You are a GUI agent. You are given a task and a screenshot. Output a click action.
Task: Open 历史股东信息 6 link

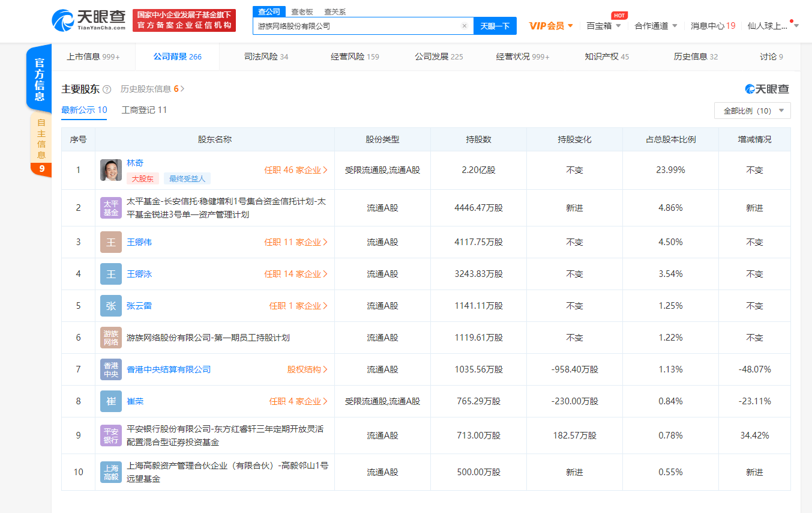(x=152, y=89)
